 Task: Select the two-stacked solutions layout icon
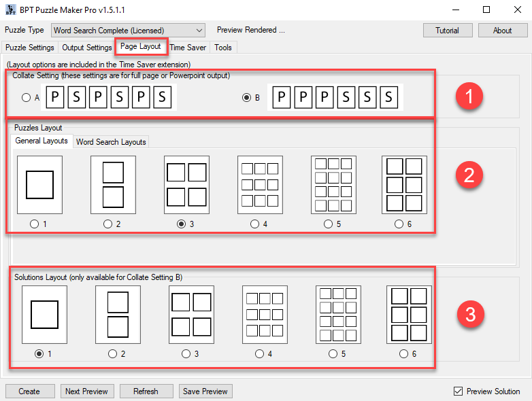coord(118,314)
